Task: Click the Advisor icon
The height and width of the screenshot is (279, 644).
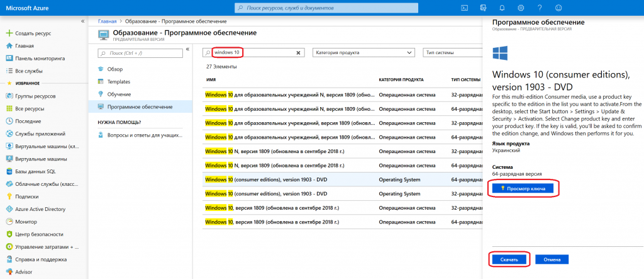Action: [x=9, y=272]
